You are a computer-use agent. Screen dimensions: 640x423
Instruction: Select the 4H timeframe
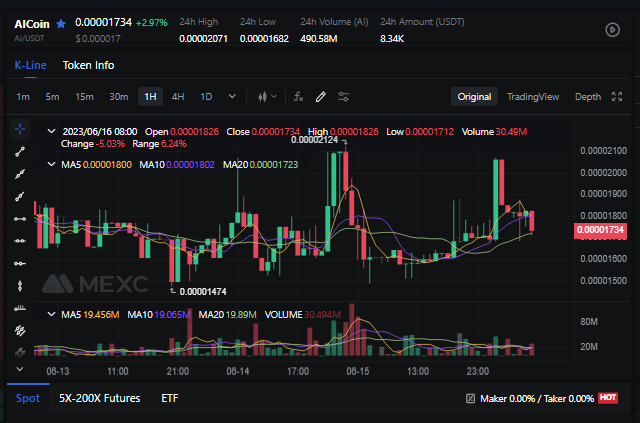pos(178,97)
